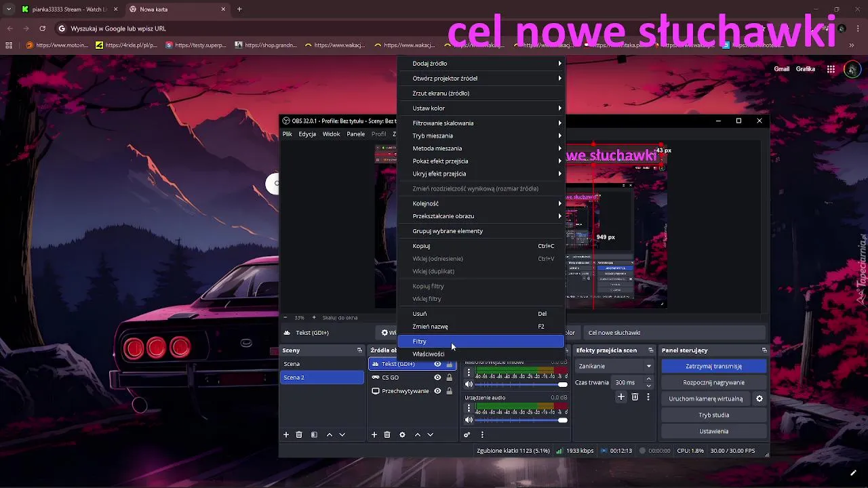Viewport: 868px width, 488px height.
Task: Open source properties gear icon
Action: tap(402, 434)
